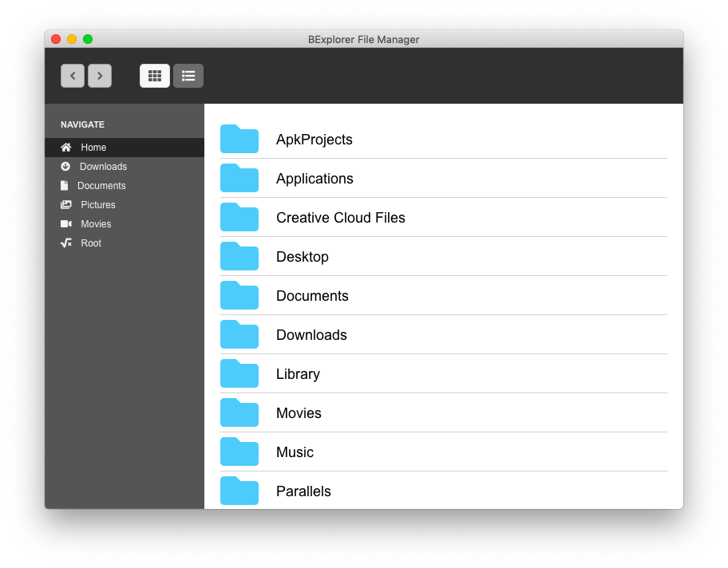Viewport: 728px width, 568px height.
Task: Select the Creative Cloud Files name
Action: click(x=341, y=218)
